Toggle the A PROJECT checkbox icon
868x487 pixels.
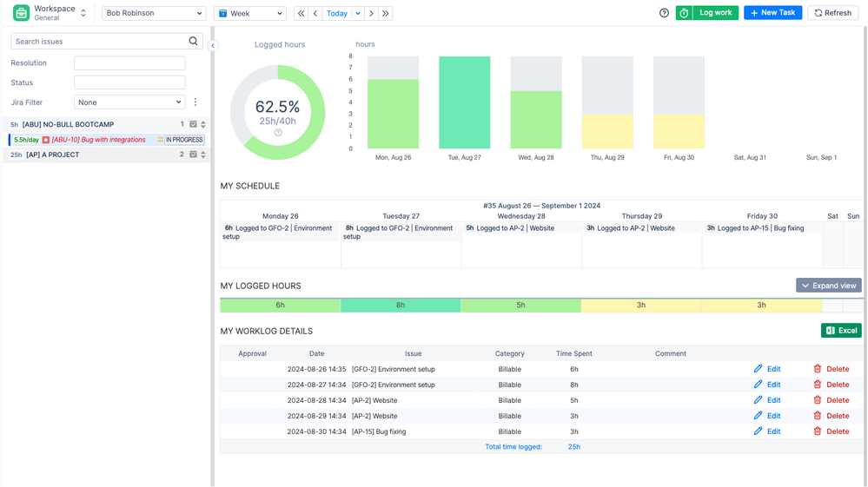pos(193,155)
